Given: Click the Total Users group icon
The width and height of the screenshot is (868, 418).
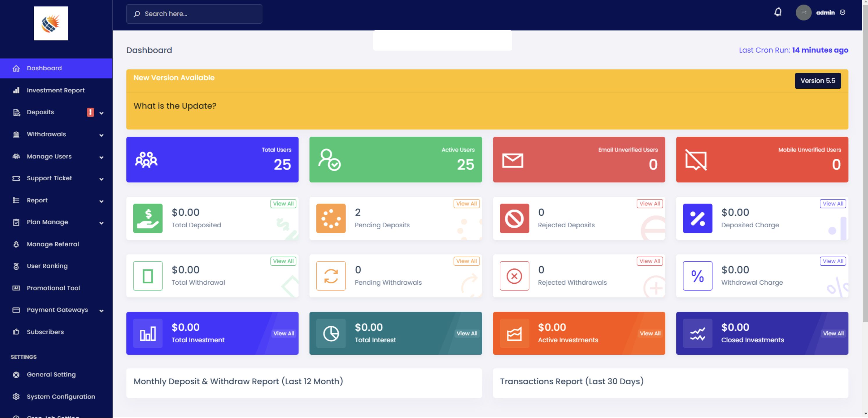Looking at the screenshot, I should [146, 160].
